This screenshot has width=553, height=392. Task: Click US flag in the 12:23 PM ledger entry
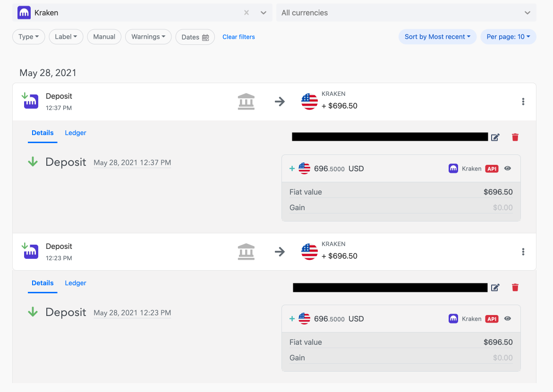click(304, 319)
